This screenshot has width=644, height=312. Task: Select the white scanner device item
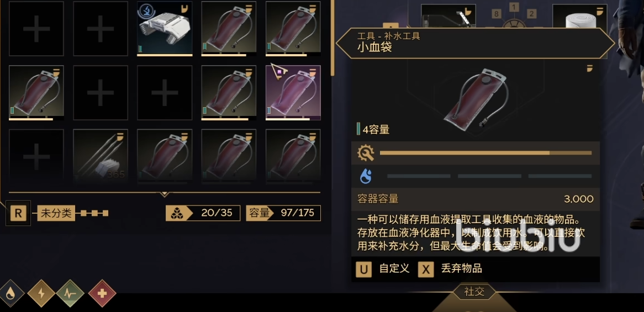point(165,29)
